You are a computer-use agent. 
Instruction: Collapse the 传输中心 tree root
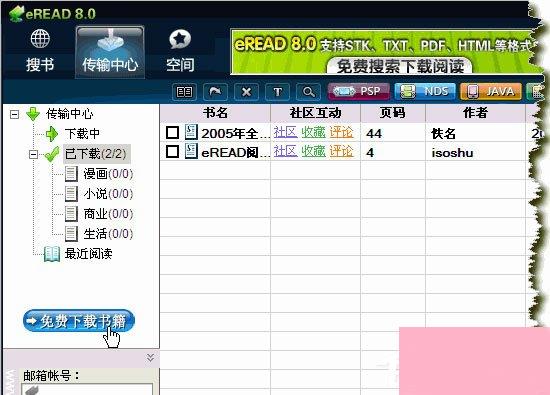tap(14, 114)
